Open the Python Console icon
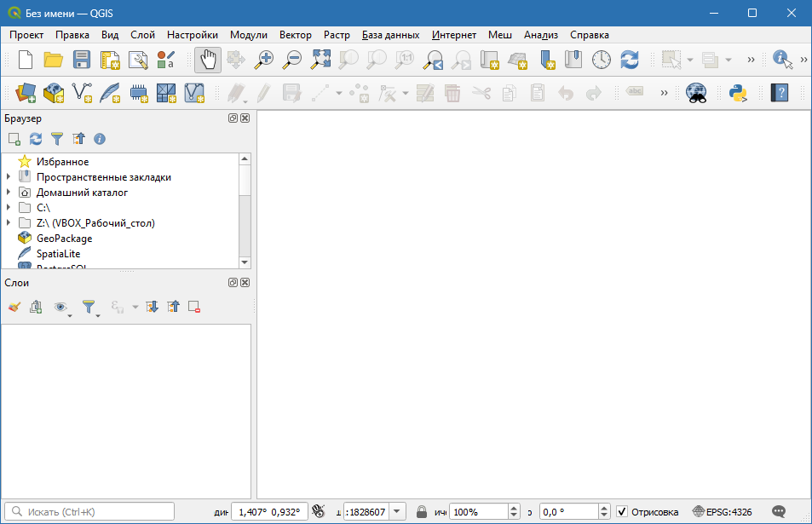 (x=737, y=93)
